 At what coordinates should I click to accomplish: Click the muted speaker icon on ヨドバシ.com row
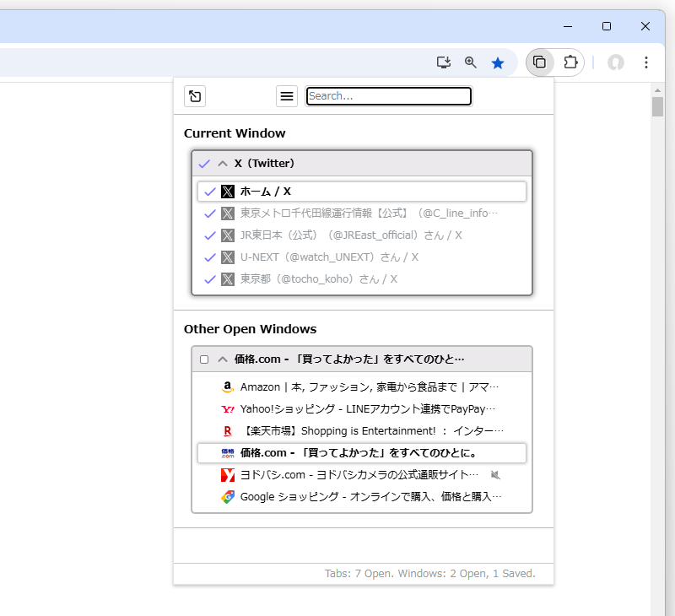pos(495,475)
